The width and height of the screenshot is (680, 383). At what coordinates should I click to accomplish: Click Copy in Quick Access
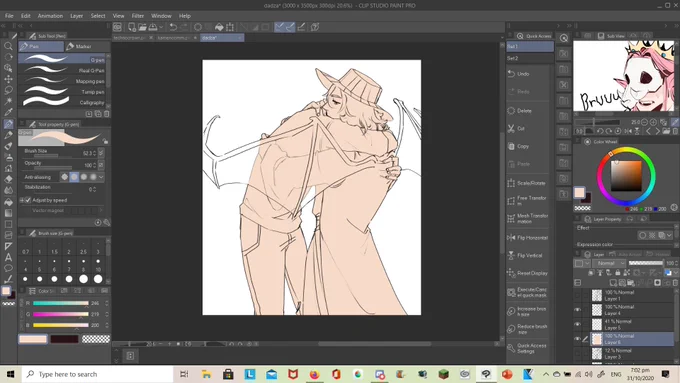(528, 146)
